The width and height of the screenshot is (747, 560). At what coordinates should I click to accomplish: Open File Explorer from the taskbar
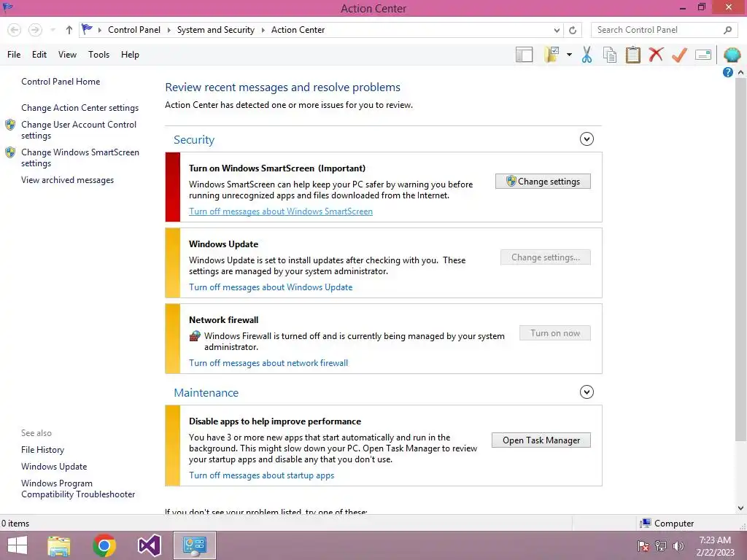pyautogui.click(x=59, y=545)
